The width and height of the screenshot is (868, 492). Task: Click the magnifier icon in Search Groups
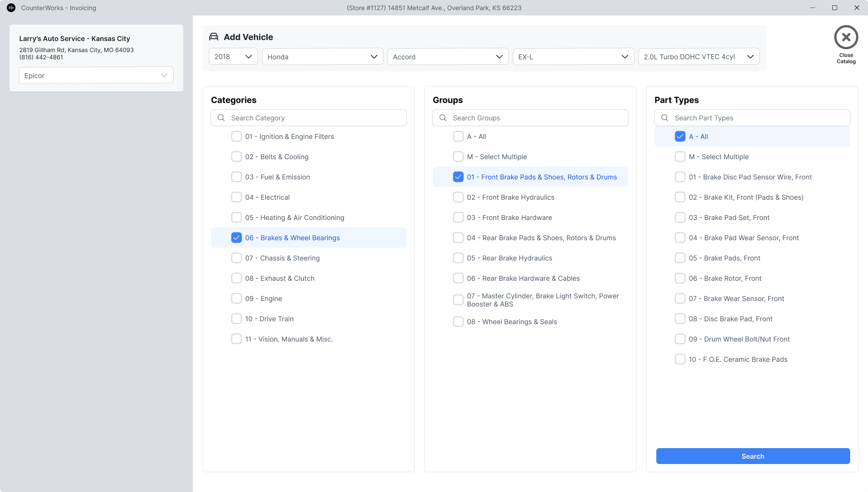coord(443,118)
